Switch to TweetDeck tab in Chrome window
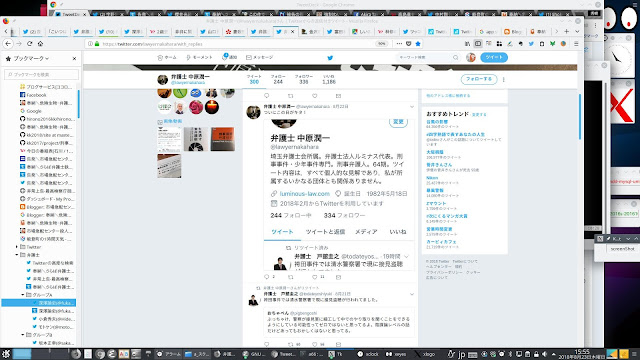Screen dimensions: 640x360 click(x=70, y=14)
